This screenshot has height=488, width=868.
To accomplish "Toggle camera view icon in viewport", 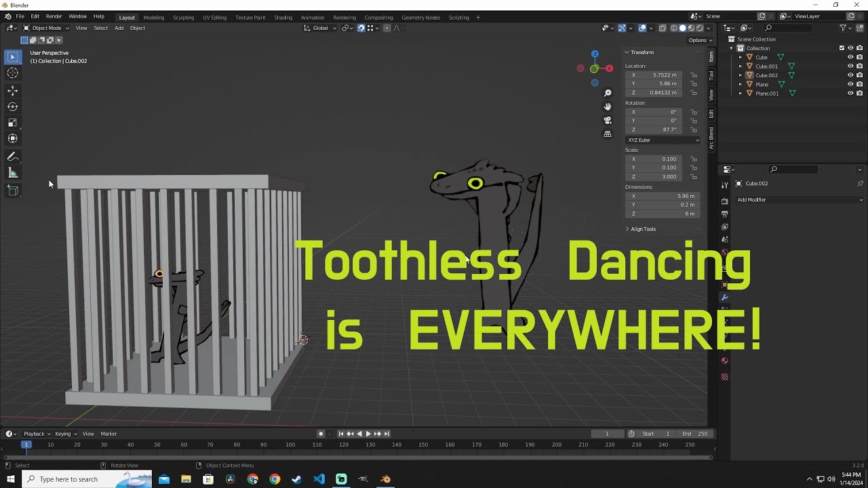I will coord(608,120).
